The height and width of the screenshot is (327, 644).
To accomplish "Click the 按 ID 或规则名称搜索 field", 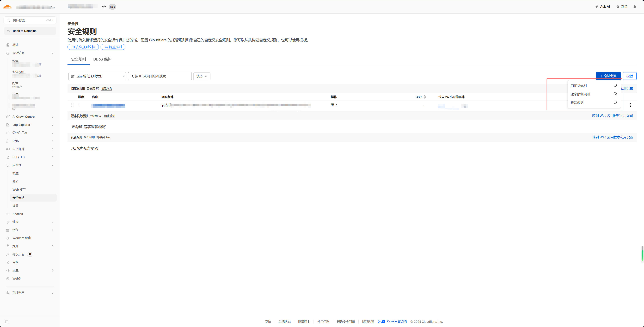I will click(x=160, y=76).
